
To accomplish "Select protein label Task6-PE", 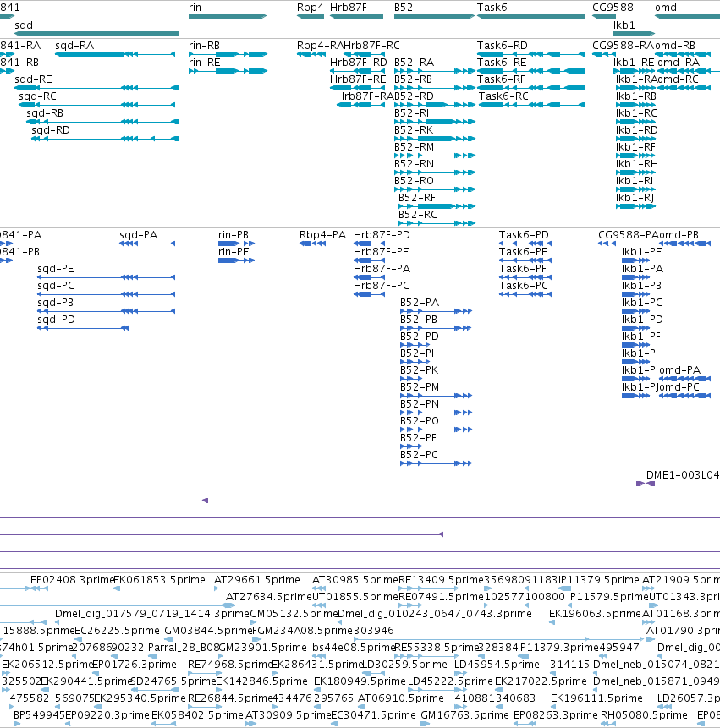I will (524, 252).
